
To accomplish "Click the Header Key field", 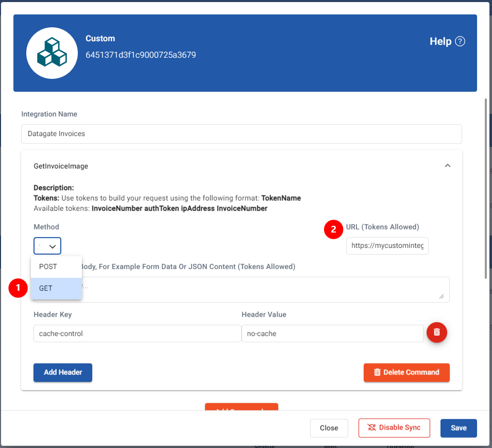I will tap(137, 334).
